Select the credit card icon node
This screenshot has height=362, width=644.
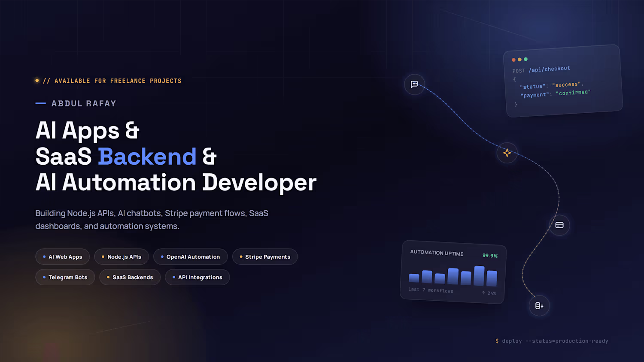point(559,225)
